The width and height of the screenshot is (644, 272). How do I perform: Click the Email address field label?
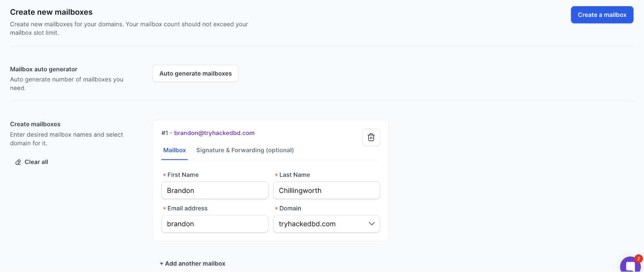coord(188,208)
